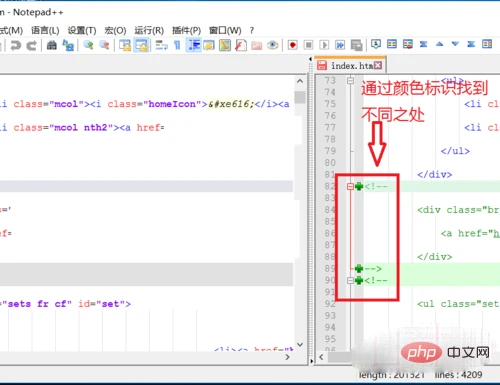Jump to the first difference
500x385 pixels.
pyautogui.click(x=424, y=44)
